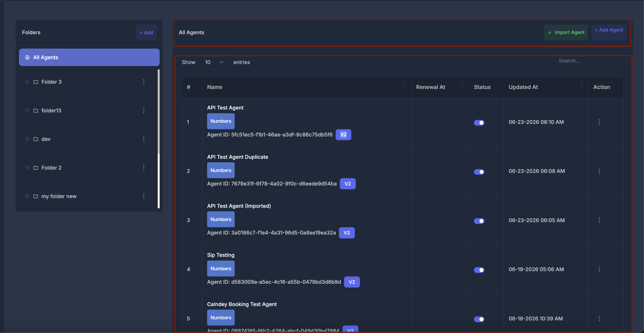The height and width of the screenshot is (333, 644).
Task: Click V2 badge for API Test Agent Duplicate
Action: pos(348,184)
